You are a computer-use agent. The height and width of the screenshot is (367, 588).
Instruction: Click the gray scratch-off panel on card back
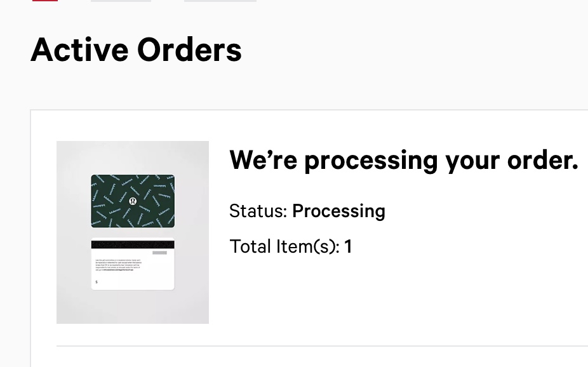coord(159,253)
